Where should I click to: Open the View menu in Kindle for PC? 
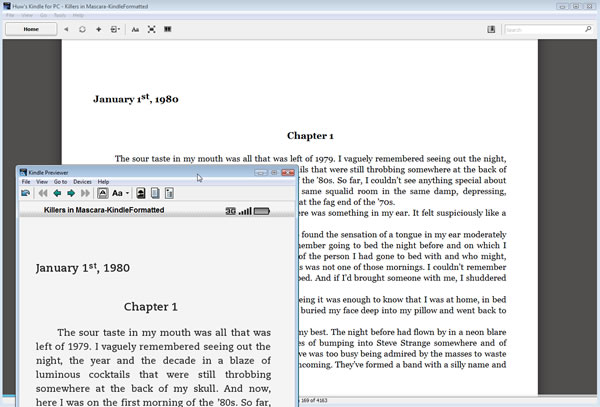27,15
